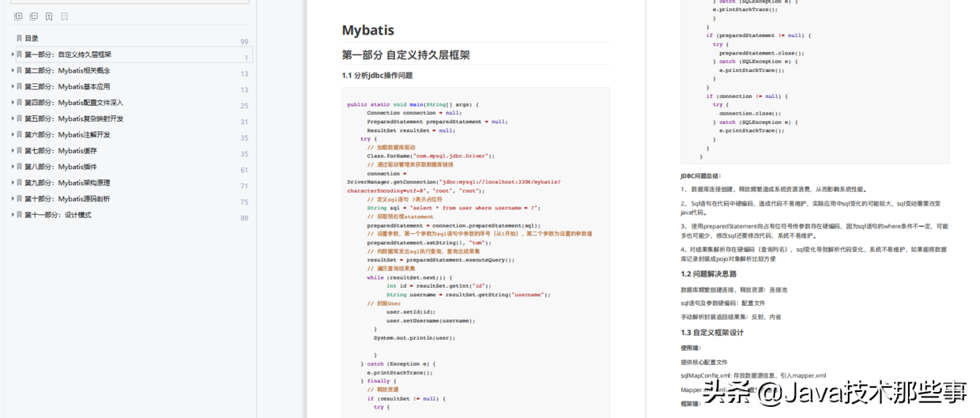980x418 pixels.
Task: Jump to 第一部分：自定义持久层框架 in outline
Action: [x=68, y=55]
